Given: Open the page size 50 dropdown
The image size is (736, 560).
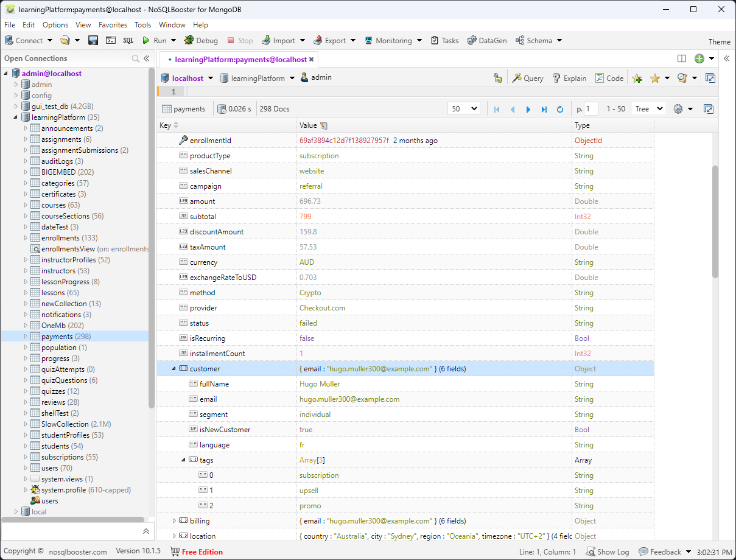Looking at the screenshot, I should pyautogui.click(x=464, y=109).
